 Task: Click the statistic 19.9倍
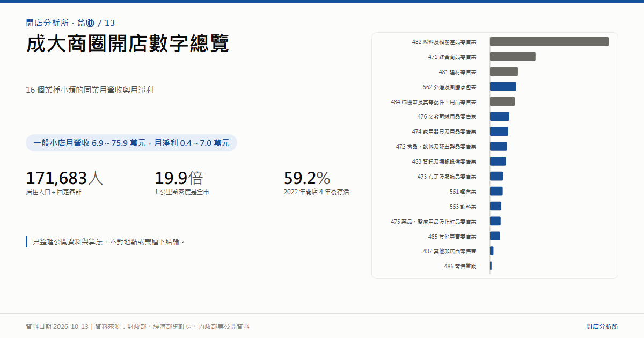[x=179, y=178]
